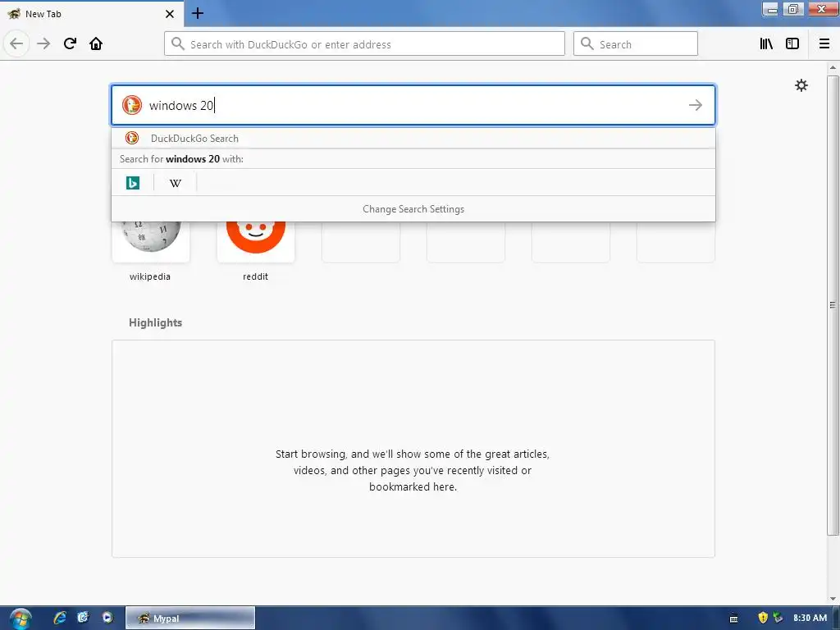This screenshot has height=630, width=840.
Task: Click the Reload page icon
Action: click(70, 43)
